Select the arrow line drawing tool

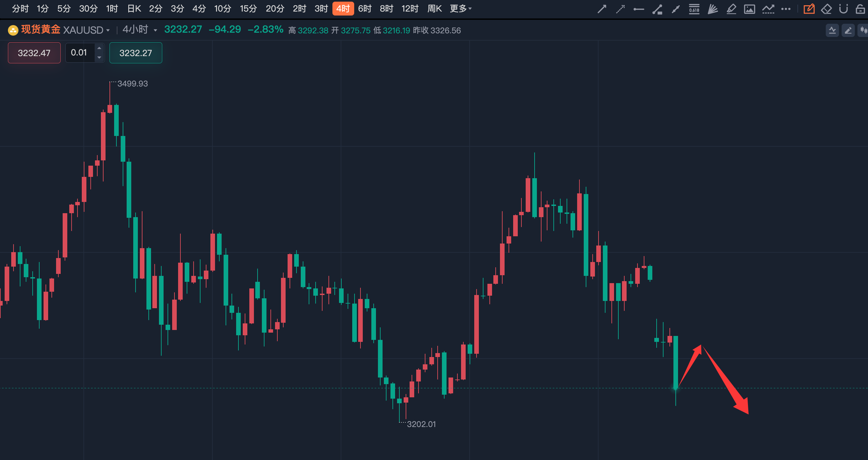(x=602, y=9)
